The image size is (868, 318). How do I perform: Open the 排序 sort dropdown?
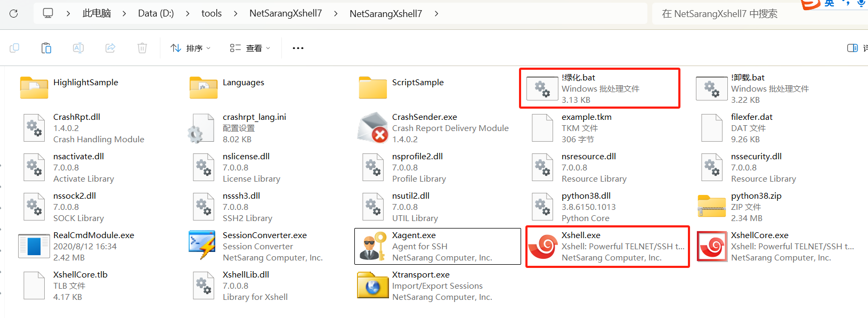(x=190, y=48)
